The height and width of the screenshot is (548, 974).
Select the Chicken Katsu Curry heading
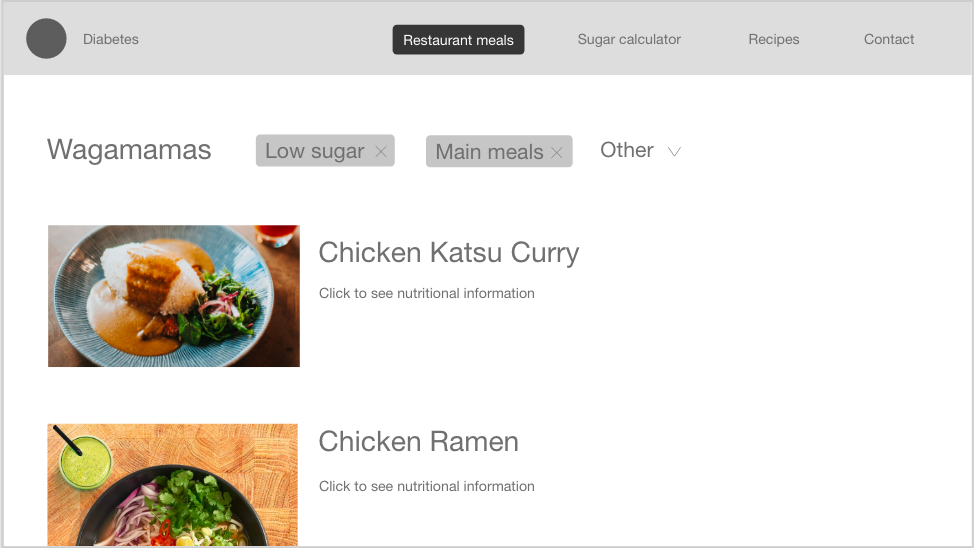pos(448,253)
